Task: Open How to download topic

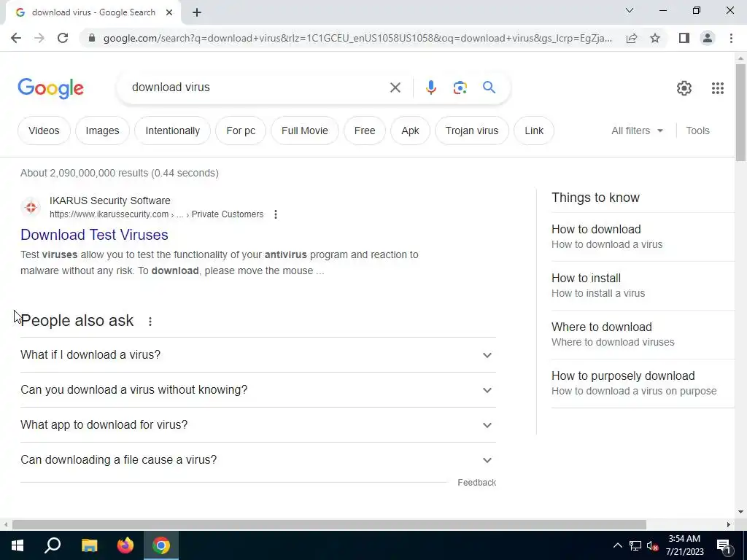Action: tap(643, 236)
